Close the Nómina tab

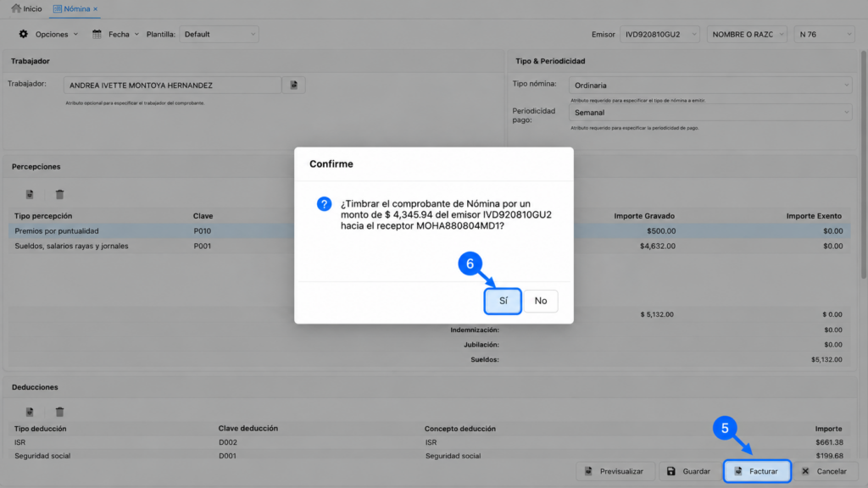click(x=95, y=8)
